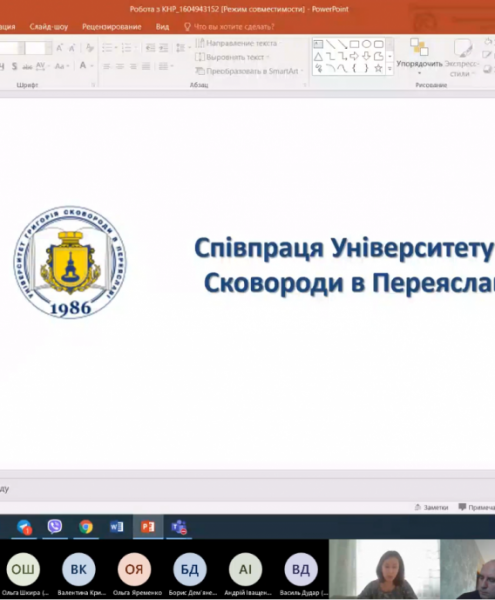495x600 pixels.
Task: Open Экспресс-стили quick styles
Action: coord(462,57)
